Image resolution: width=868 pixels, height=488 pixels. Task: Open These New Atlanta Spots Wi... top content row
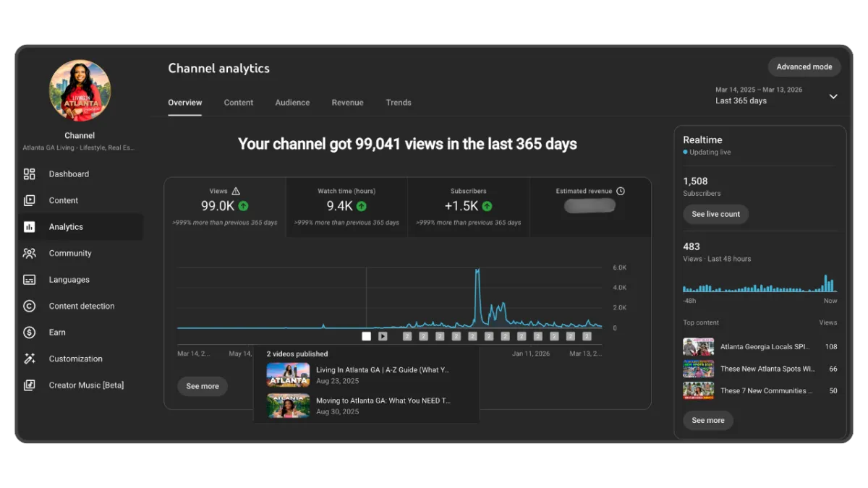click(x=760, y=369)
